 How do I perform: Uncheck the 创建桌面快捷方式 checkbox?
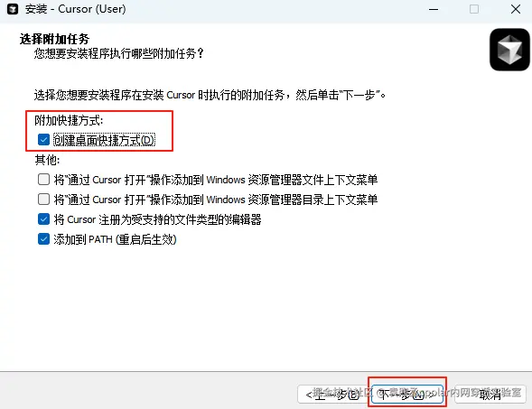43,140
